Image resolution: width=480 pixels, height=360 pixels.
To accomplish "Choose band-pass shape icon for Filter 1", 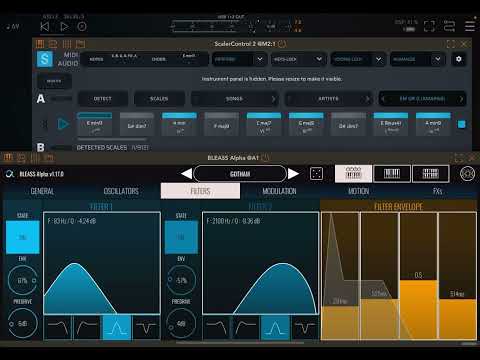I will pos(117,328).
